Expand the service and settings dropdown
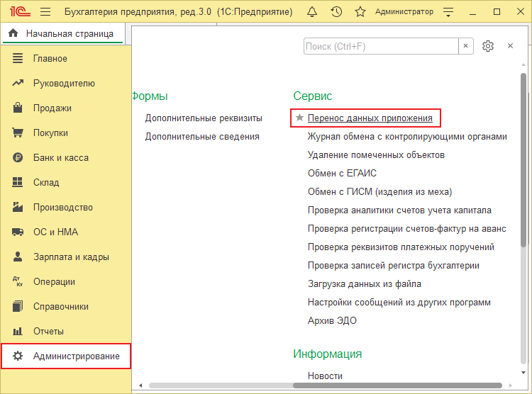532x394 pixels. 448,12
